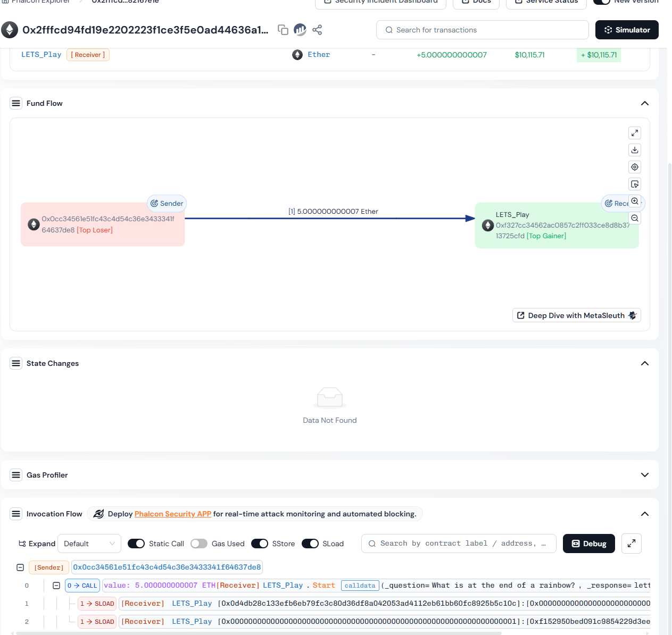This screenshot has height=635, width=672.
Task: Click the 'Data Not Found' message
Action: (330, 420)
